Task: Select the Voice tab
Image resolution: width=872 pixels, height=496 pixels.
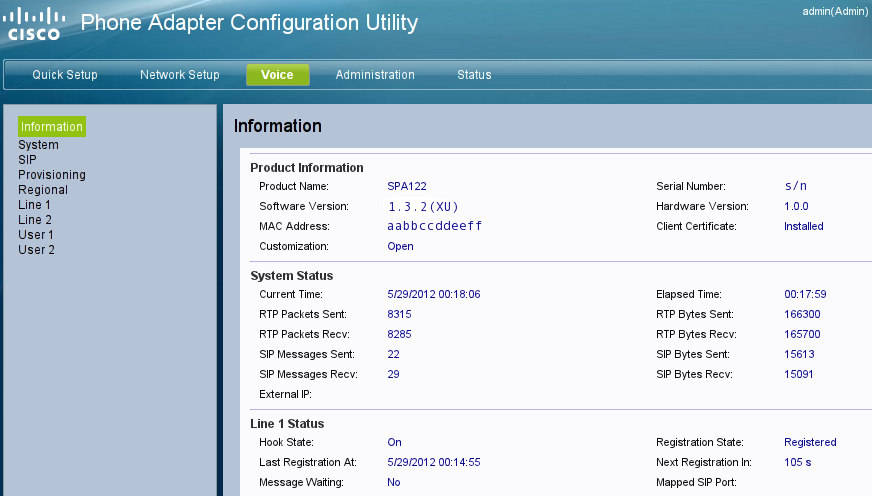Action: pos(277,75)
